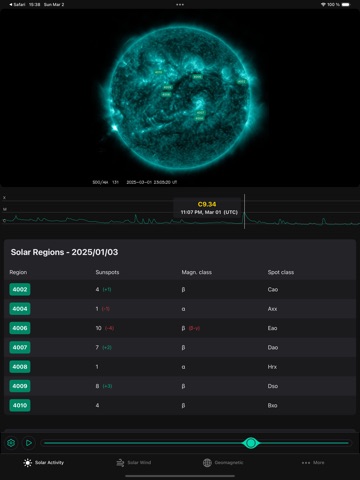Open region 4009 badge
360x480 pixels.
[20, 386]
